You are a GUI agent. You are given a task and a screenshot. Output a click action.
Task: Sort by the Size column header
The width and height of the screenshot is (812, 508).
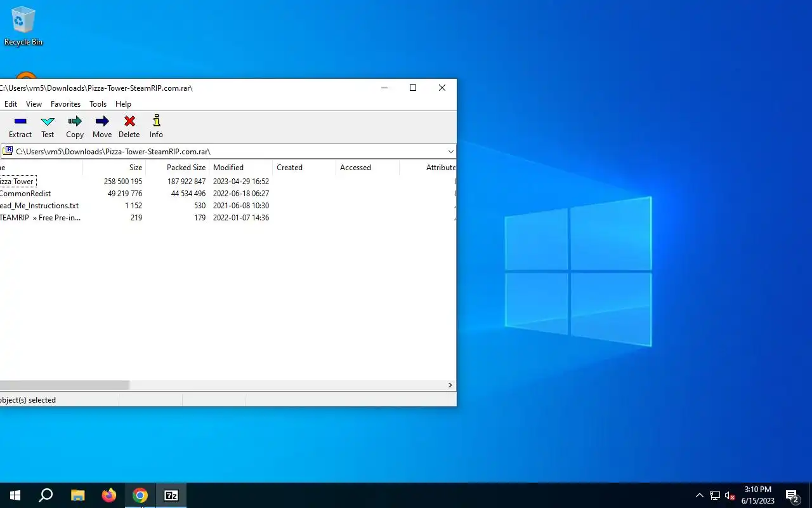(114, 168)
